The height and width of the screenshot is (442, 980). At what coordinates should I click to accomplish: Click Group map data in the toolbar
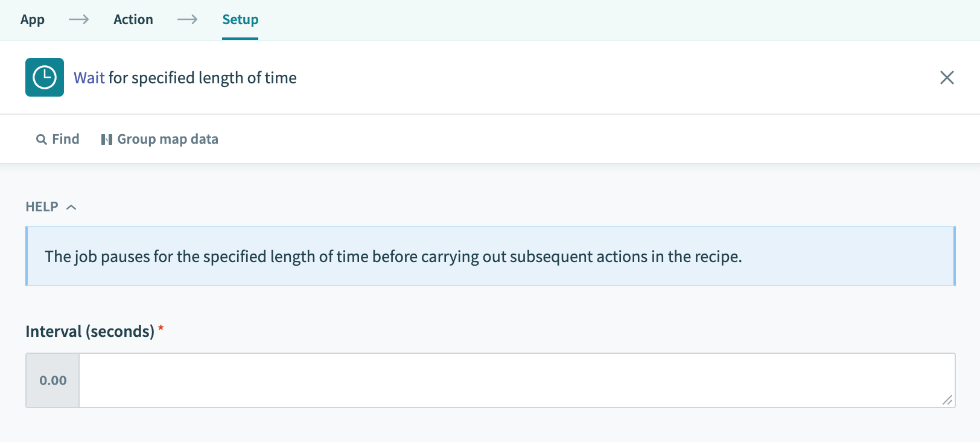168,139
